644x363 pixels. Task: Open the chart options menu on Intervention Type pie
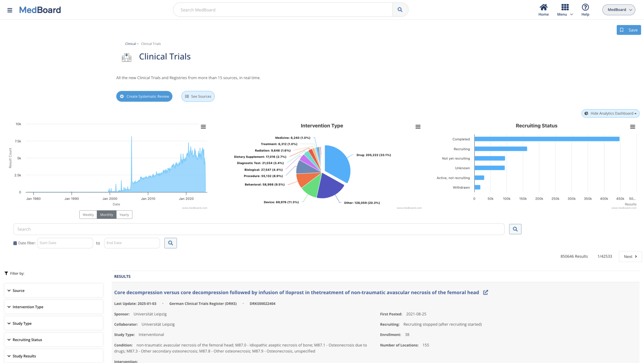(418, 126)
